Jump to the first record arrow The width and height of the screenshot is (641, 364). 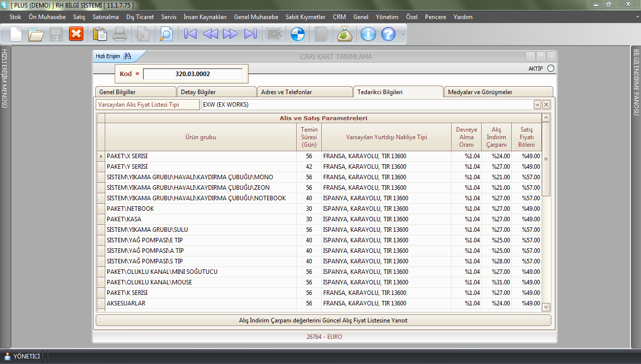coord(190,34)
